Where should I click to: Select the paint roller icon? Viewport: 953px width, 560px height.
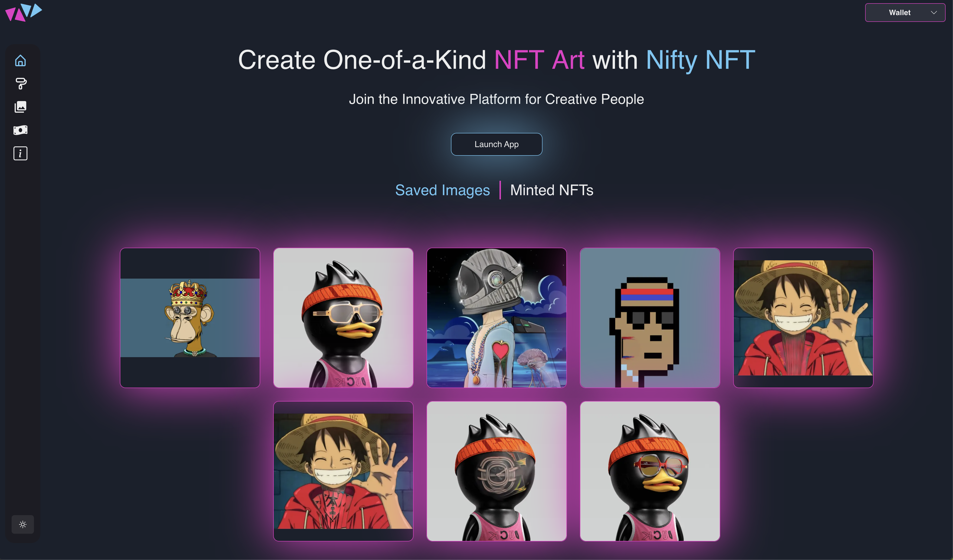click(20, 84)
